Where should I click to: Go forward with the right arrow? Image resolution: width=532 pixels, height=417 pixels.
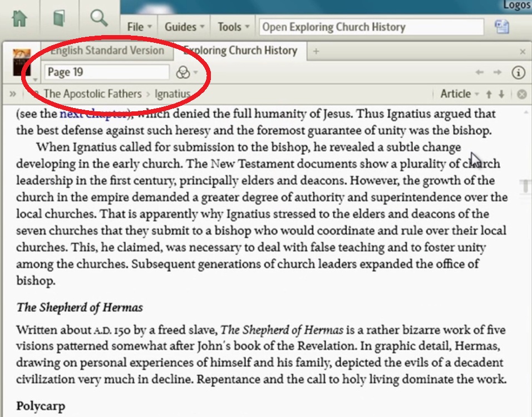coord(497,72)
